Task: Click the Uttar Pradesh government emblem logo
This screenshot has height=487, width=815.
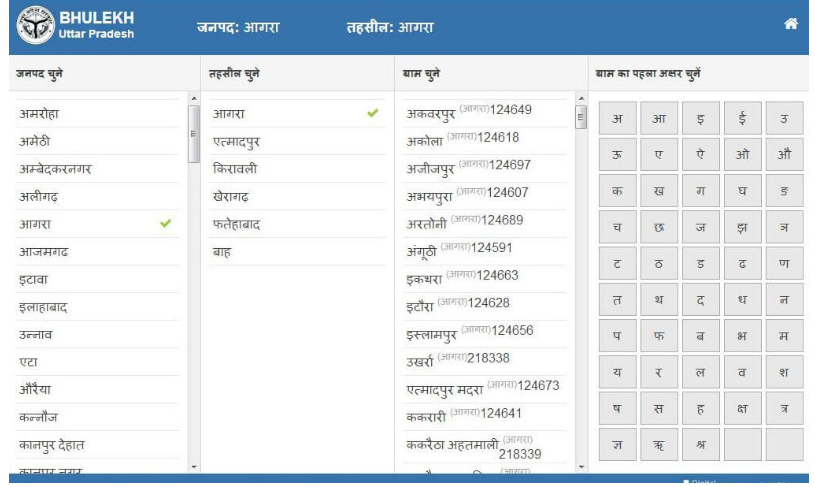Action: pyautogui.click(x=34, y=25)
